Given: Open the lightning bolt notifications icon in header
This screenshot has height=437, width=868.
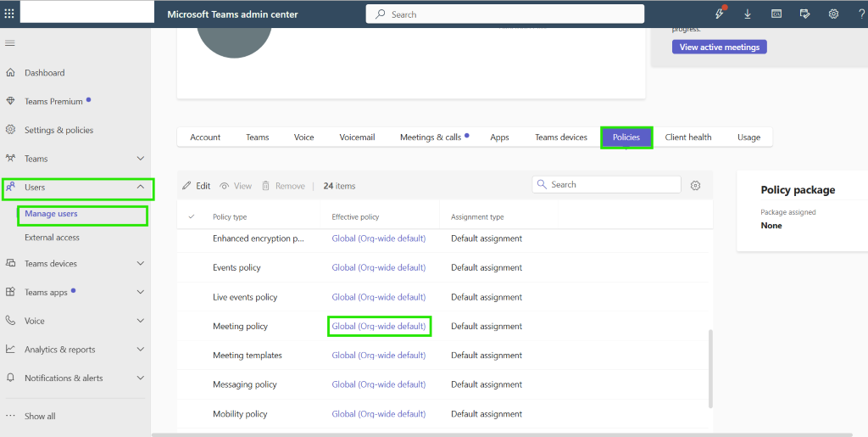Looking at the screenshot, I should point(719,14).
